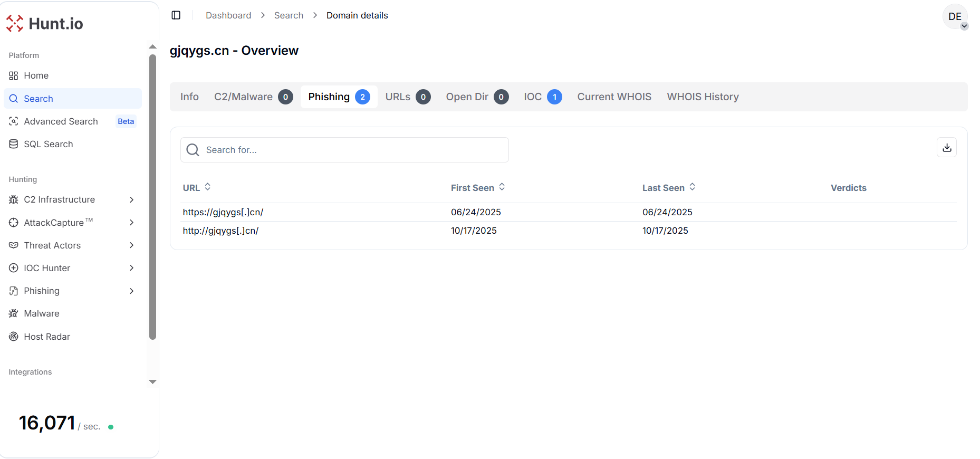The image size is (980, 459).
Task: Go to Dashboard breadcrumb link
Action: 228,15
